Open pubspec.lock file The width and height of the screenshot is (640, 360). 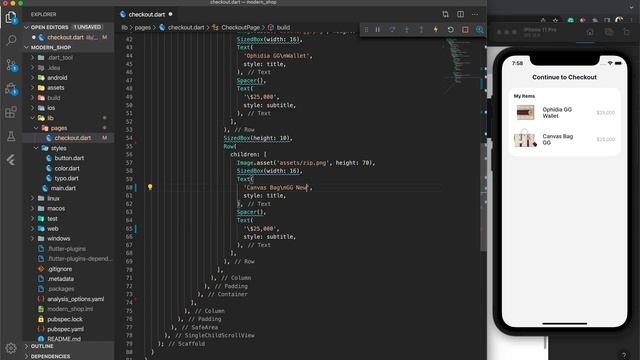coord(64,319)
